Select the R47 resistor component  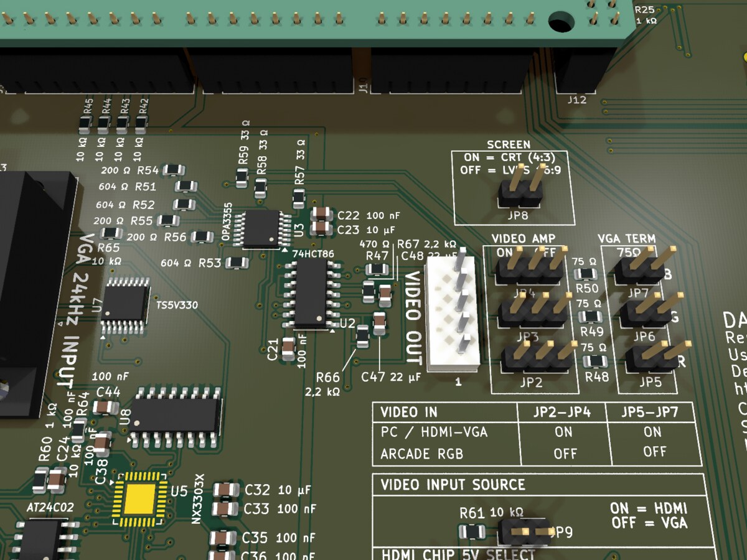coord(377,269)
